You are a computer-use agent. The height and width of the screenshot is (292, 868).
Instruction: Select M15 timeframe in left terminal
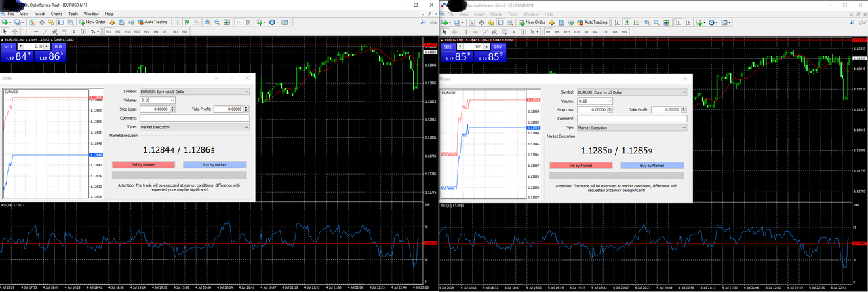pyautogui.click(x=127, y=31)
